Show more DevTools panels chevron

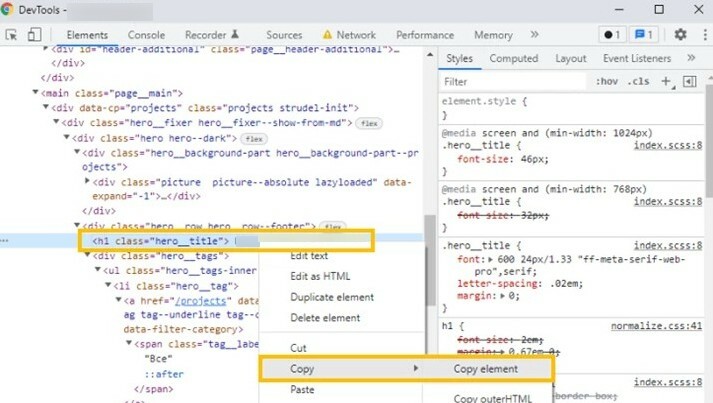(x=535, y=35)
